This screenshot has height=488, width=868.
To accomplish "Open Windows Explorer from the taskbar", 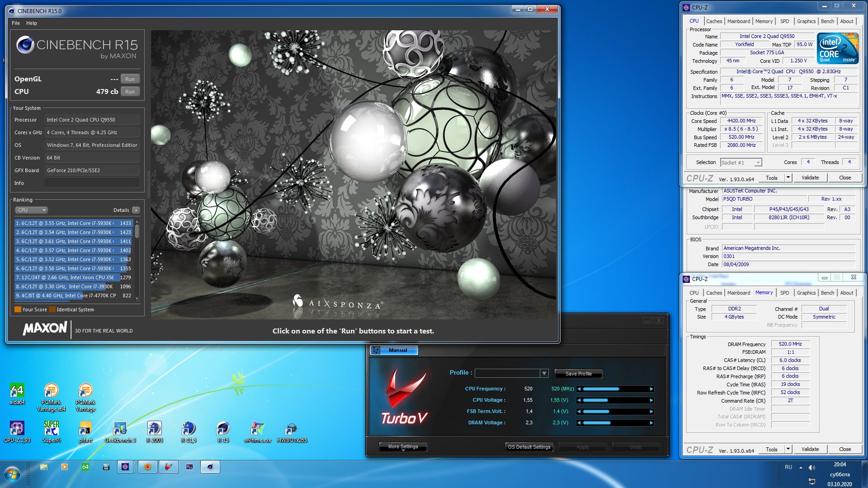I will [x=44, y=467].
